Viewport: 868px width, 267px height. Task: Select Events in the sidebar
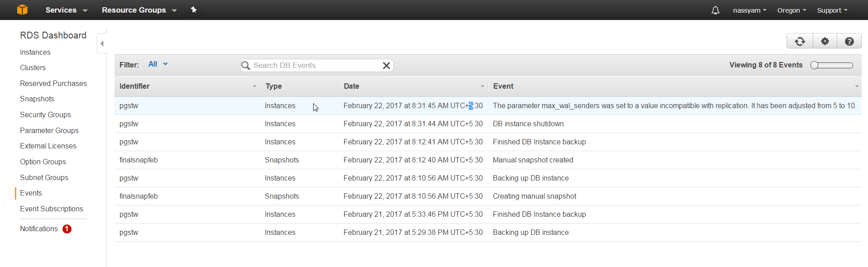click(31, 193)
